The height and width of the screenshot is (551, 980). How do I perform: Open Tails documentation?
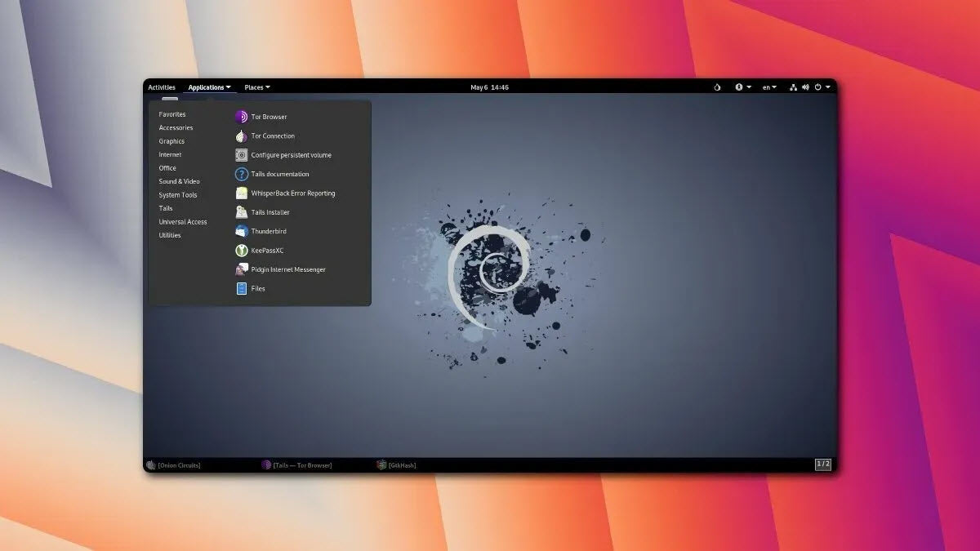tap(279, 174)
